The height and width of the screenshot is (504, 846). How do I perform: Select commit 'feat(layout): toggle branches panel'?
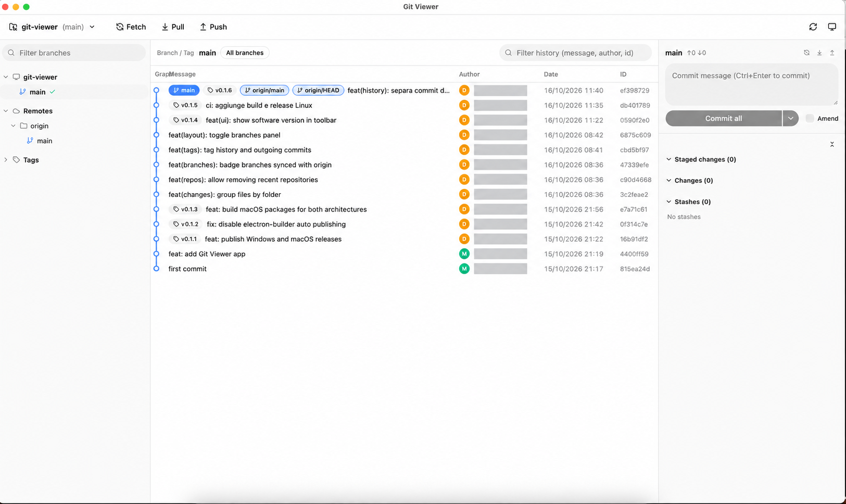point(405,135)
